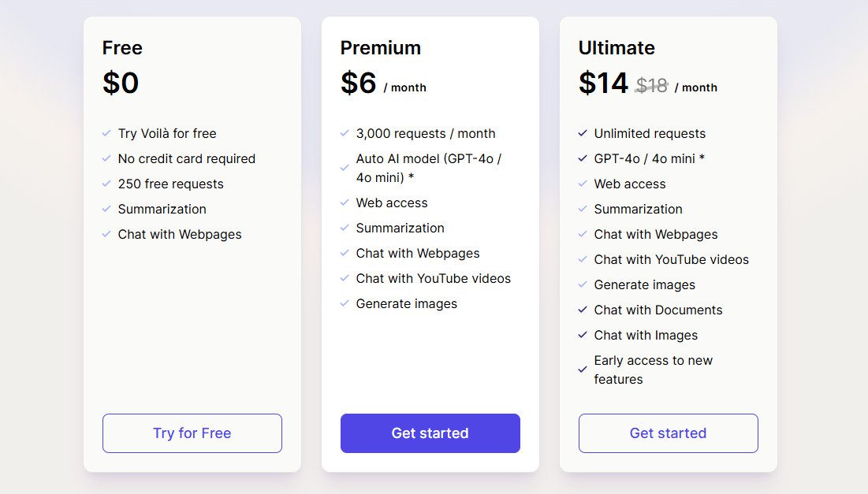868x494 pixels.
Task: Select the Ultimate plan heading
Action: (616, 47)
